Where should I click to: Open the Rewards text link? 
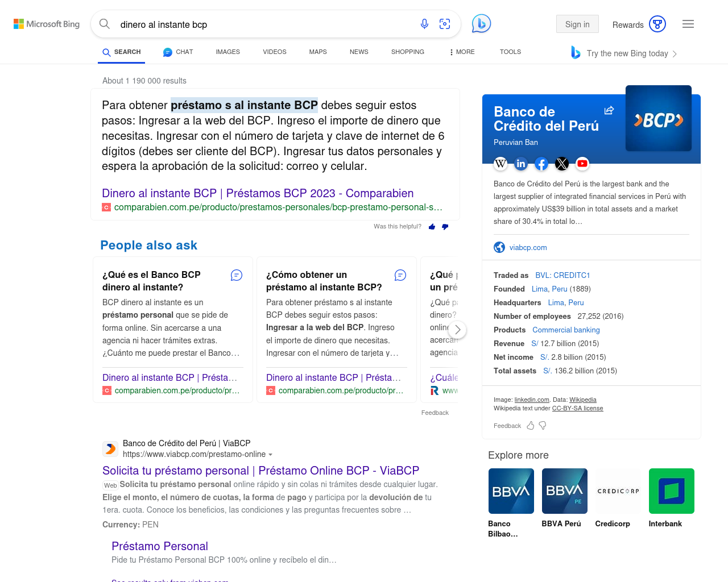point(628,24)
